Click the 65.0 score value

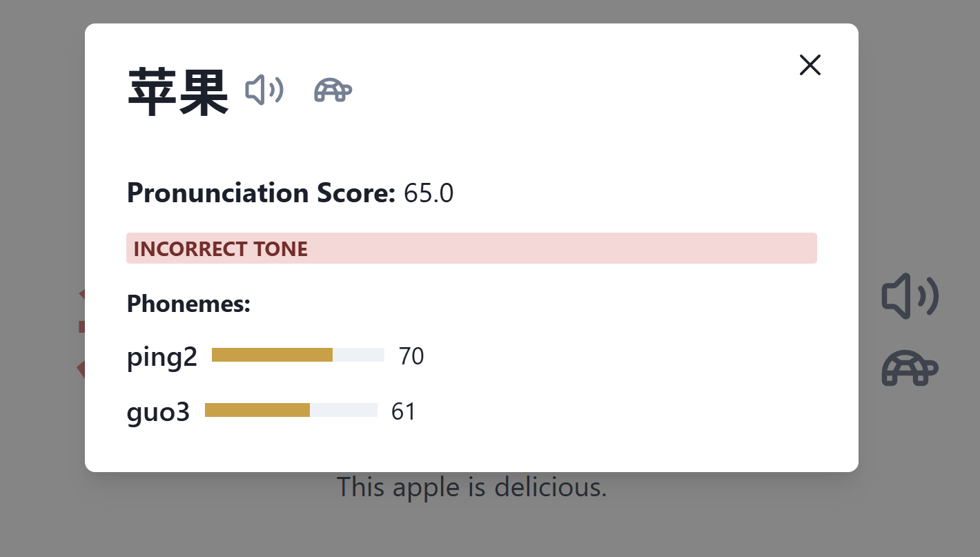(429, 194)
